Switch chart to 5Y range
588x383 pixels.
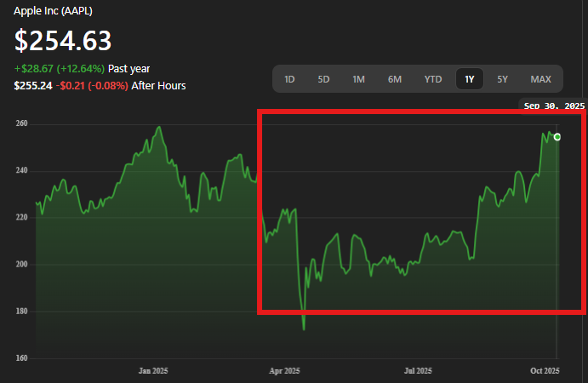(x=503, y=79)
